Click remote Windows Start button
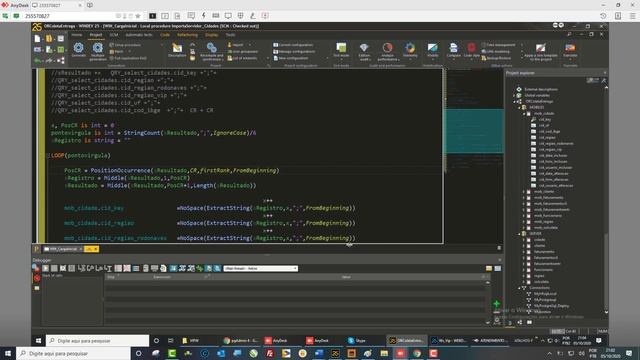 tap(38, 340)
